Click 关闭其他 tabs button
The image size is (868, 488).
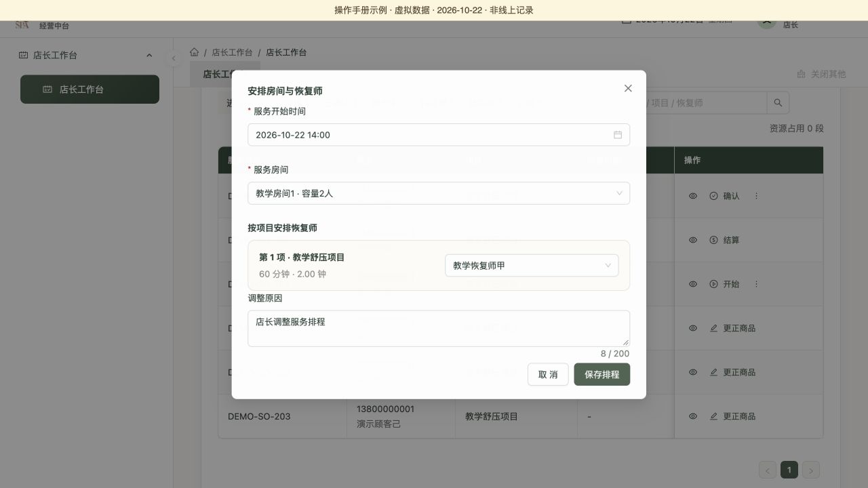822,74
